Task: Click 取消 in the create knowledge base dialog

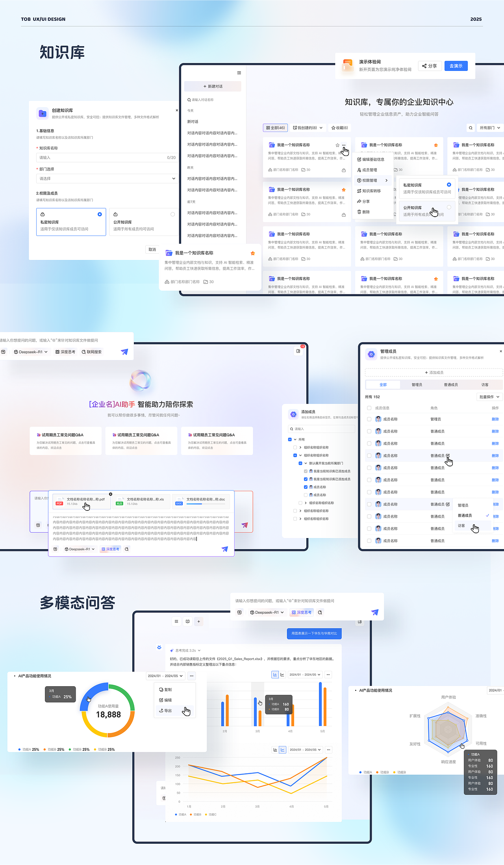Action: coord(152,249)
